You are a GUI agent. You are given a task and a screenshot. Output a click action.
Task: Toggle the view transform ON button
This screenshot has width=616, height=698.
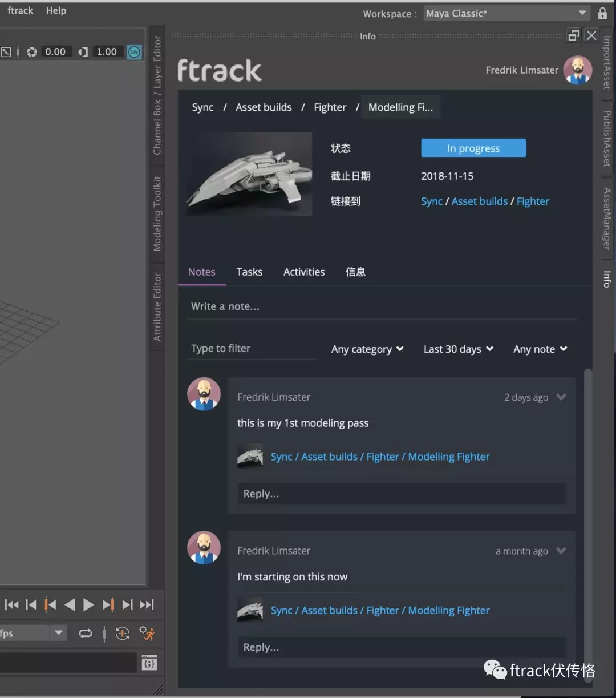134,52
